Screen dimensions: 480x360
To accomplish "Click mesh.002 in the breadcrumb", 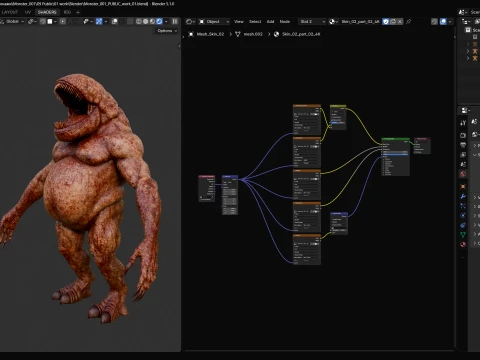I will tap(253, 34).
